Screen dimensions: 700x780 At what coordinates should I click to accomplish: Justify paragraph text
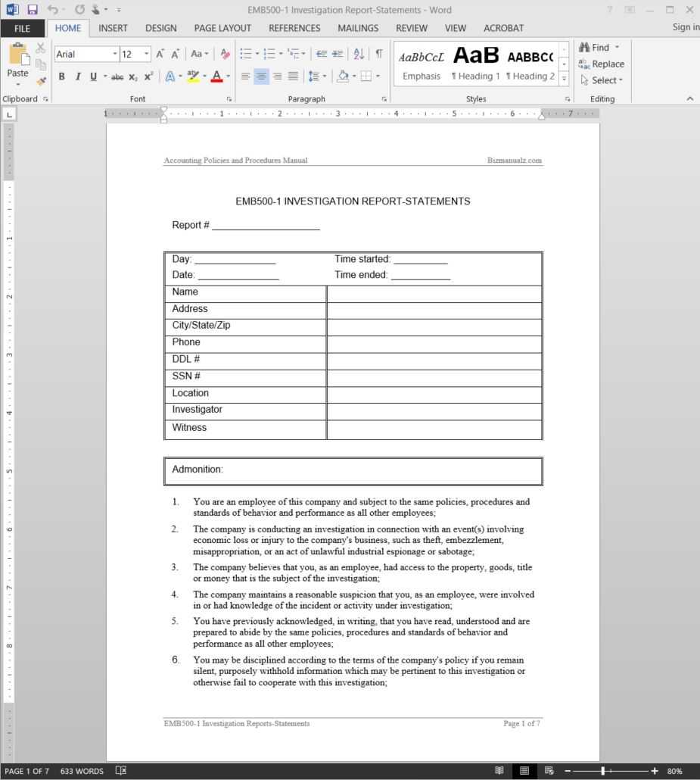(x=294, y=76)
